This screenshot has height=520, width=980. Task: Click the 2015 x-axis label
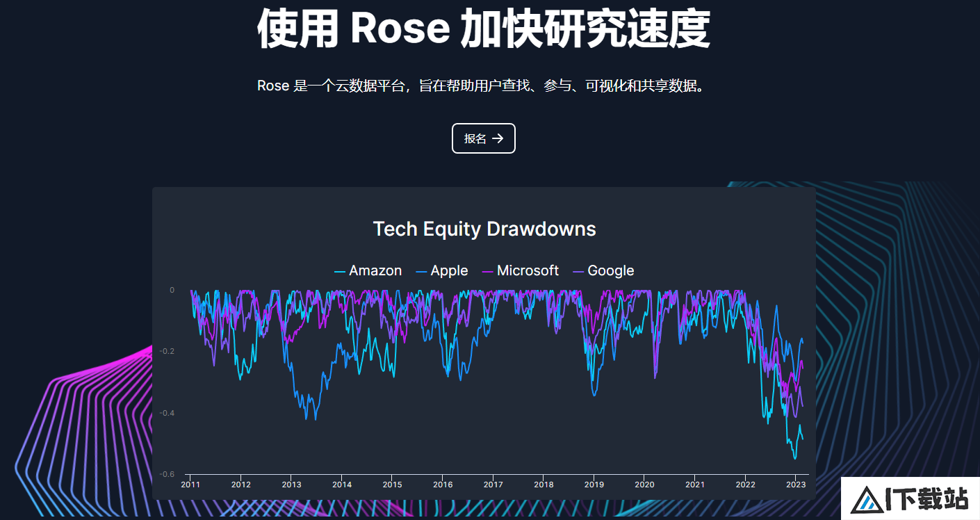[x=392, y=485]
